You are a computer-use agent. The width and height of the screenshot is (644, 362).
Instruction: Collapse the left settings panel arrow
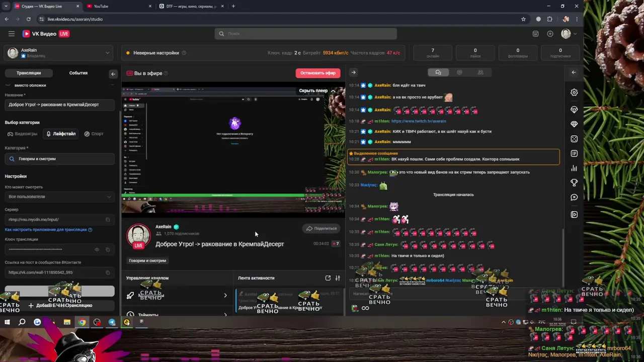click(x=113, y=74)
